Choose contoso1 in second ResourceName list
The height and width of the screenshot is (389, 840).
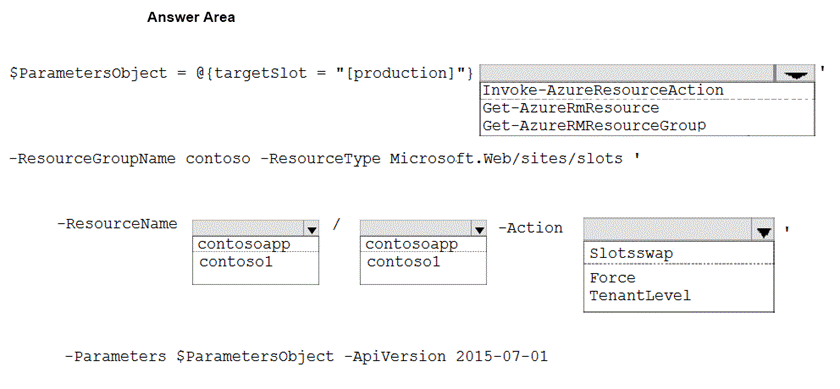(404, 262)
